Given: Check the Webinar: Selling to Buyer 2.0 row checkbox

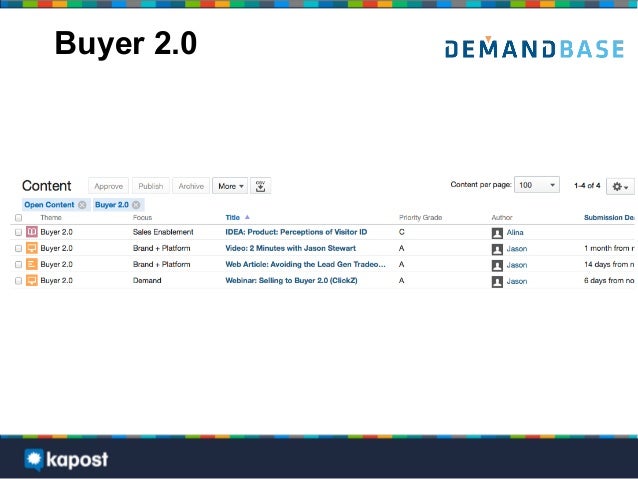Looking at the screenshot, I should click(x=18, y=281).
